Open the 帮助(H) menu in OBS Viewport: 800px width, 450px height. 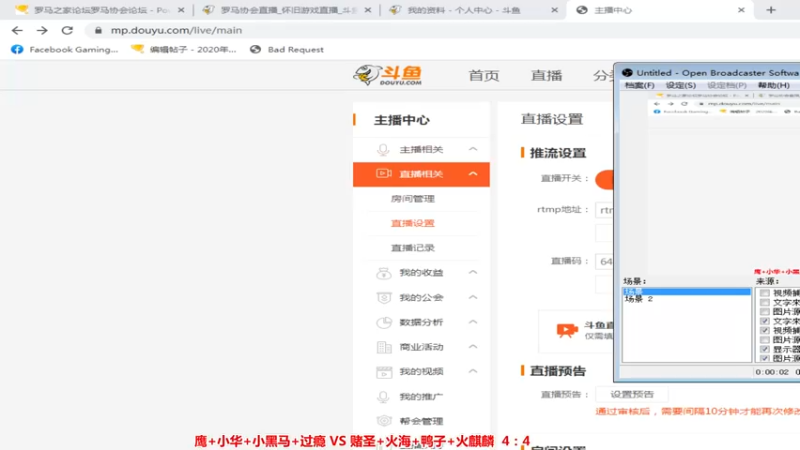click(773, 85)
